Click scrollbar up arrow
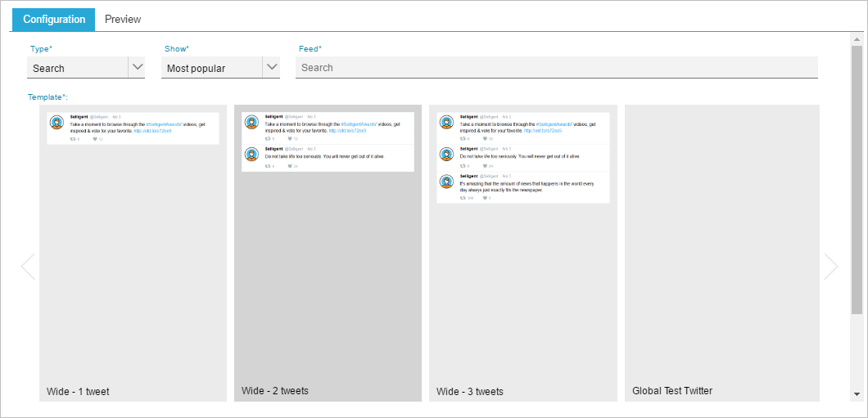 coord(857,39)
